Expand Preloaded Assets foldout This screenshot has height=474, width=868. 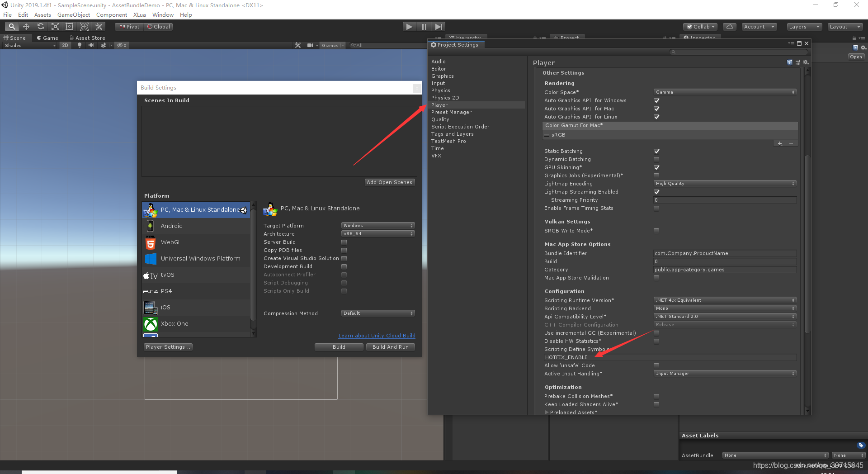[547, 412]
